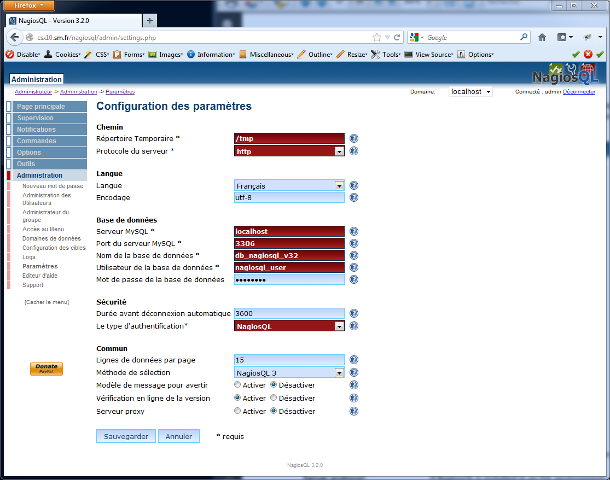The height and width of the screenshot is (480, 610).
Task: Click help icon for Durée avant déconnexion automatique
Action: coord(354,314)
